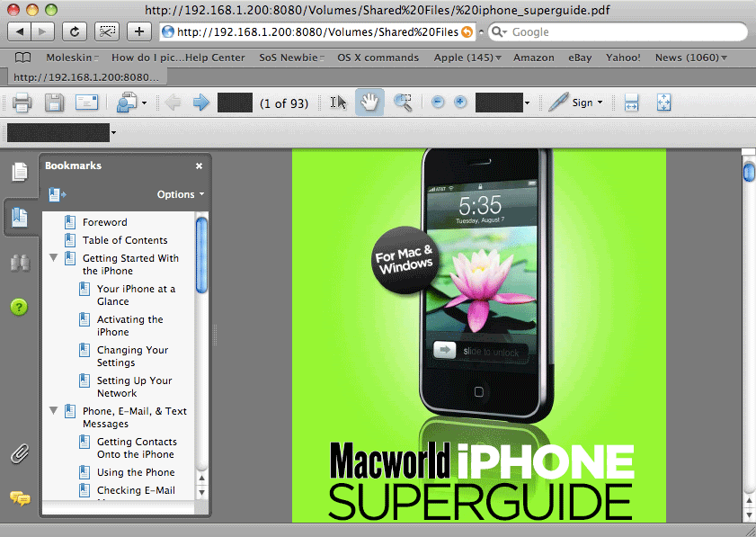Go to previous page arrow
Viewport: 756px width, 537px height.
click(x=173, y=103)
